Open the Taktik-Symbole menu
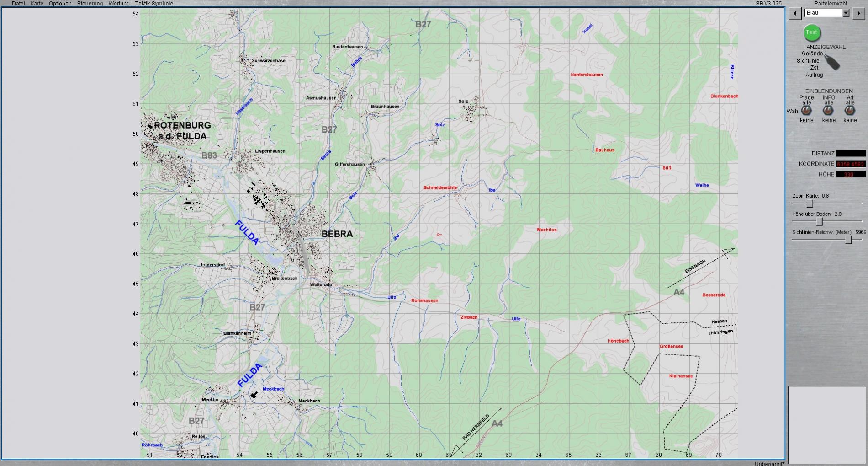 (x=154, y=4)
